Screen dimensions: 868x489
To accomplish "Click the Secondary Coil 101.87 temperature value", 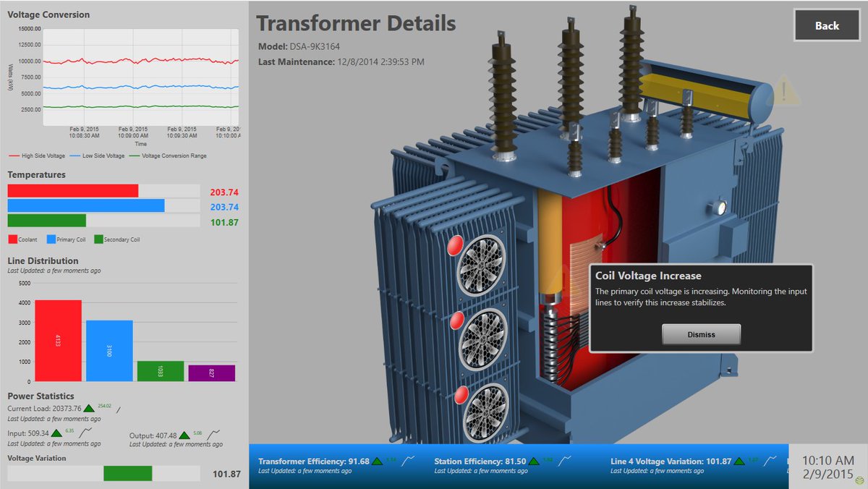I will tap(225, 222).
